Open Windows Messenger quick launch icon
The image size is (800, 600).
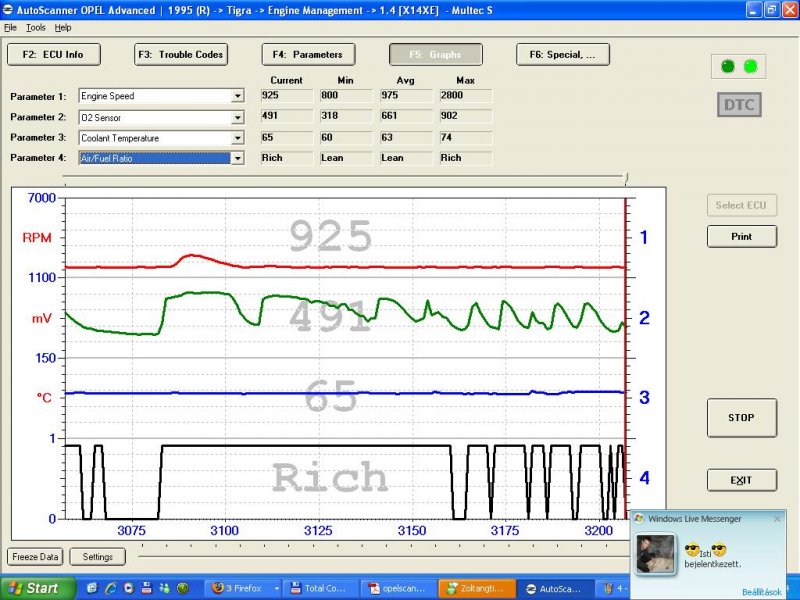[164, 588]
